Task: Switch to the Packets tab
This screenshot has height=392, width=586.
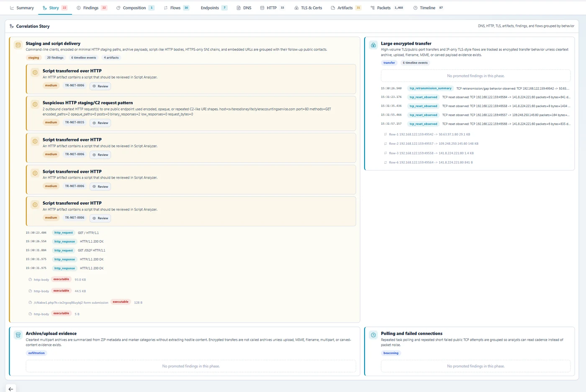Action: coord(387,8)
